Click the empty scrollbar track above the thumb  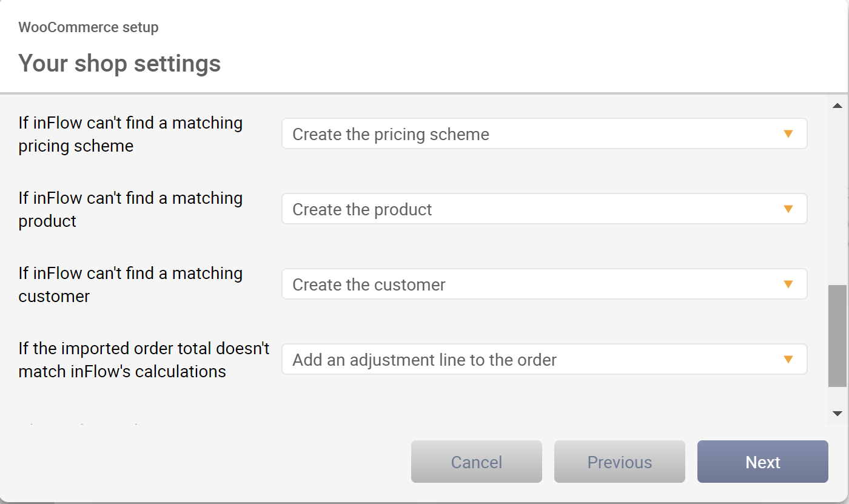[x=837, y=199]
